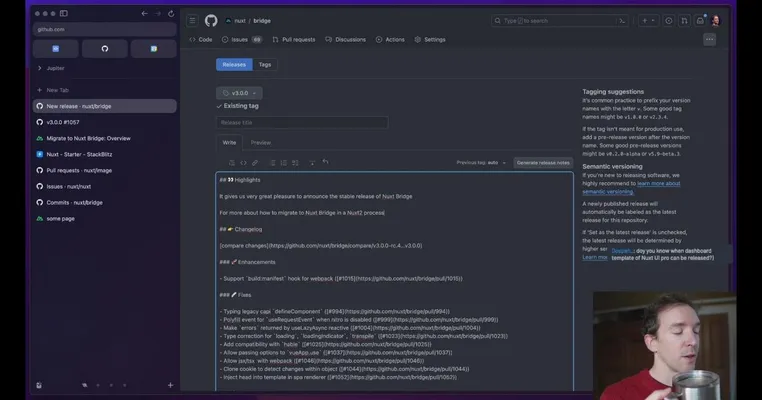Open the pinned calendar favorite tile
Screen dimensions: 762x400
pyautogui.click(x=154, y=49)
